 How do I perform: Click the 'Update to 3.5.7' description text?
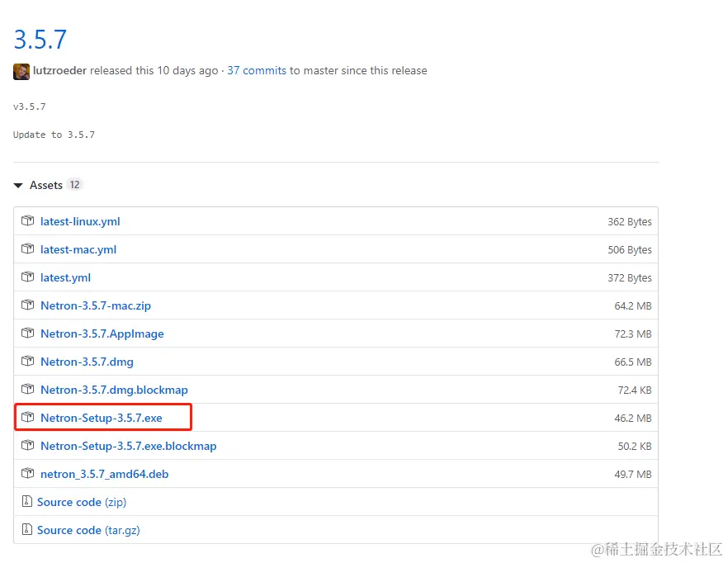tap(54, 135)
